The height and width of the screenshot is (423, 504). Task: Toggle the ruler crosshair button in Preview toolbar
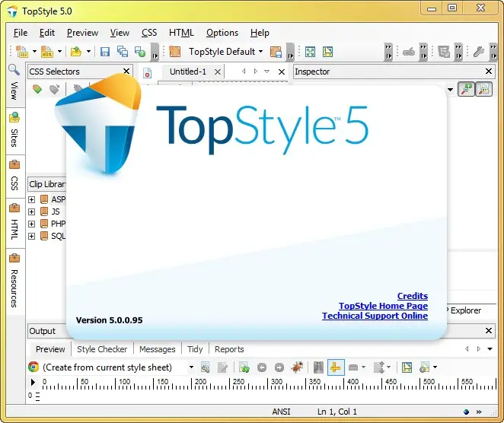(336, 367)
